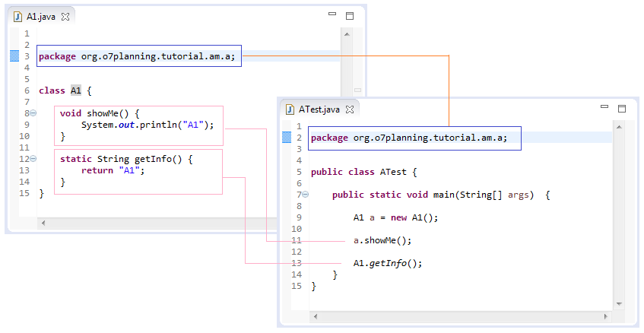Click line 2 marker in ATest.java gutter
This screenshot has height=333, width=644.
(x=287, y=138)
